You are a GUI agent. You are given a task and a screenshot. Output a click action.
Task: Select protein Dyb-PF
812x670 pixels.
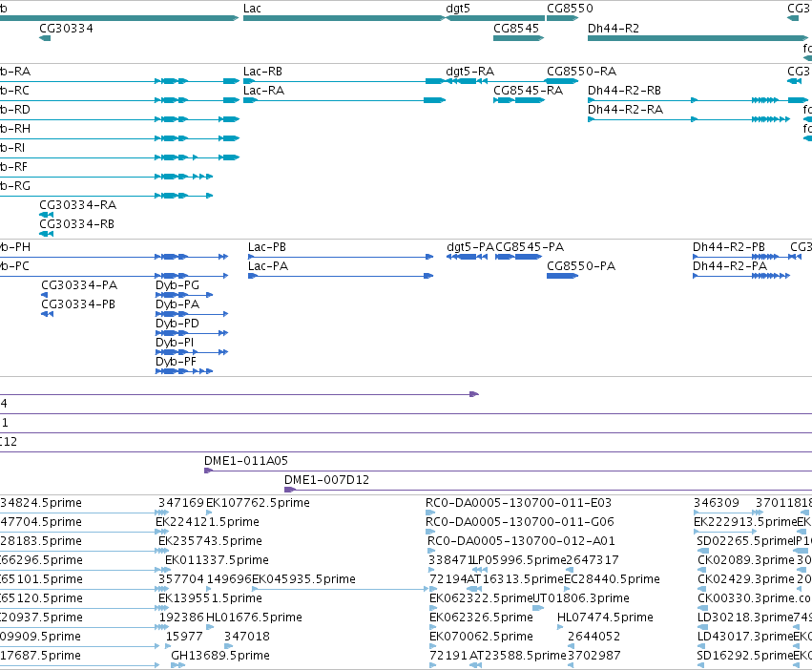[184, 371]
